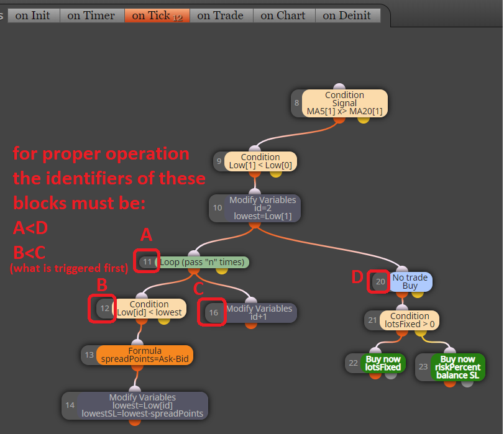Click block number 23 identifier
504x434 pixels.
(x=423, y=367)
